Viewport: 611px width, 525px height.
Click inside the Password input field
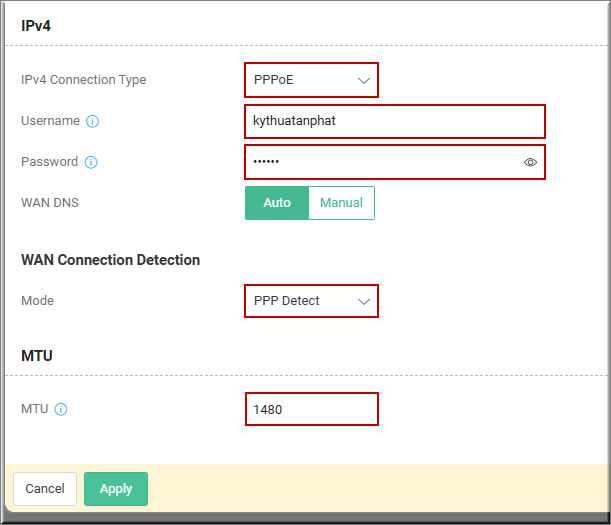pos(395,162)
